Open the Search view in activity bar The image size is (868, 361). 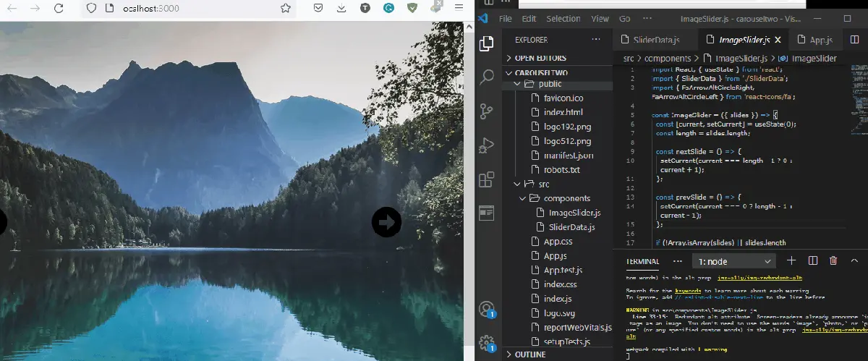coord(487,77)
